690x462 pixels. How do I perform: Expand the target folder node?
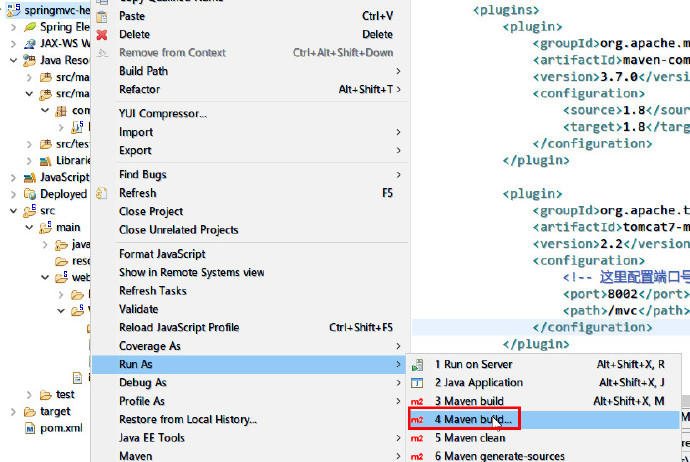13,411
